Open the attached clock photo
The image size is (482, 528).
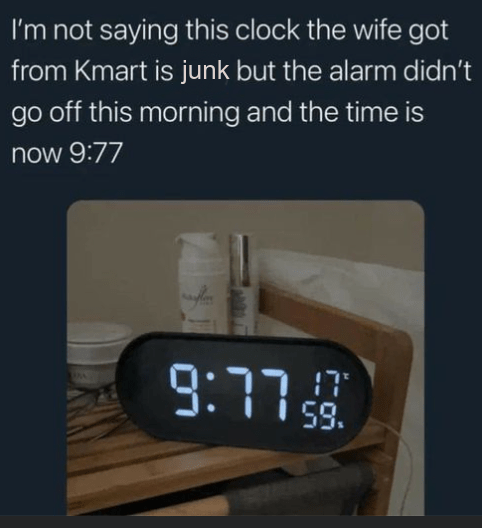[246, 358]
